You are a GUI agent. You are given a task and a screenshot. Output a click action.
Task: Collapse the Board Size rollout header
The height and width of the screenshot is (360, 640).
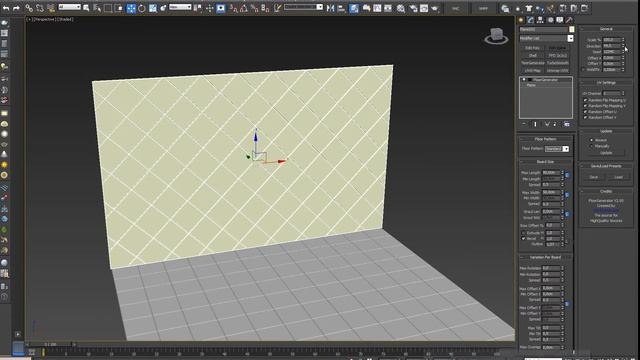(545, 162)
